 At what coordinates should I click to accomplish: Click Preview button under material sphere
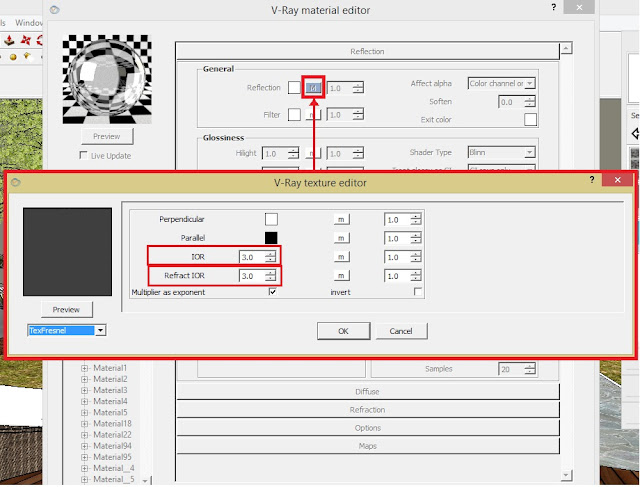point(107,136)
